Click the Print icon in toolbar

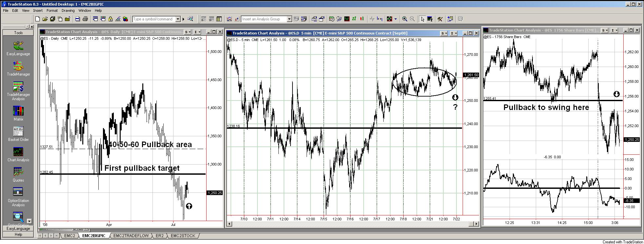(x=85, y=19)
